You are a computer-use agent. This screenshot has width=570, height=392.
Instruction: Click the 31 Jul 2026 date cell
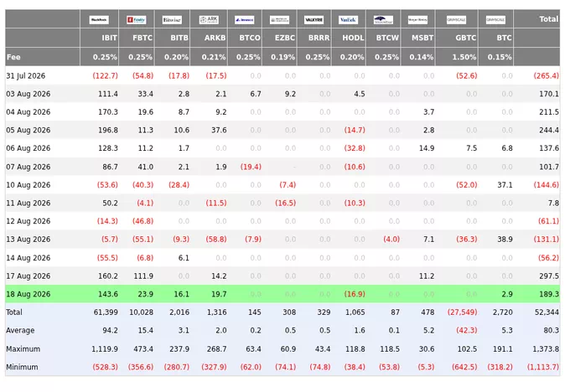[x=25, y=75]
